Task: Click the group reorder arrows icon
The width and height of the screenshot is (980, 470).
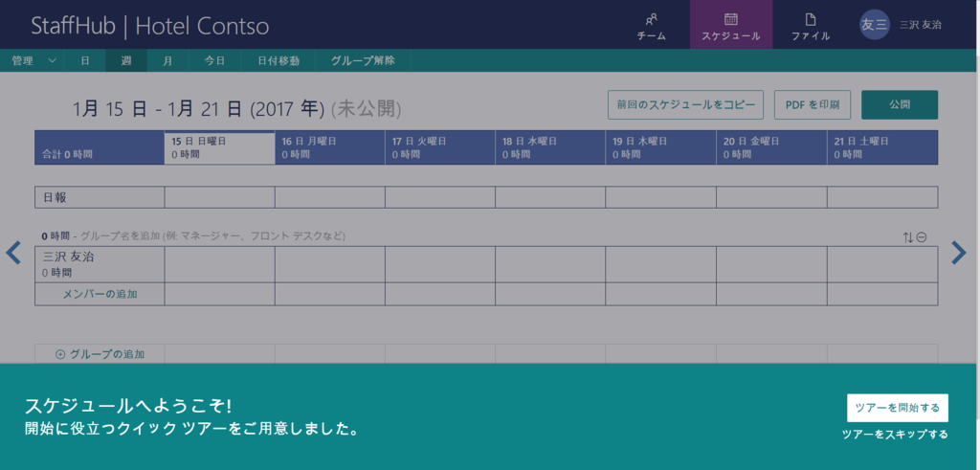Action: pos(908,236)
